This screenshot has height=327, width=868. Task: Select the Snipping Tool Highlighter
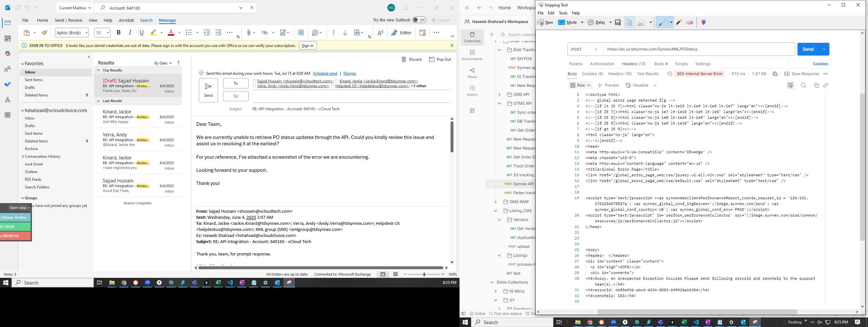pyautogui.click(x=679, y=23)
